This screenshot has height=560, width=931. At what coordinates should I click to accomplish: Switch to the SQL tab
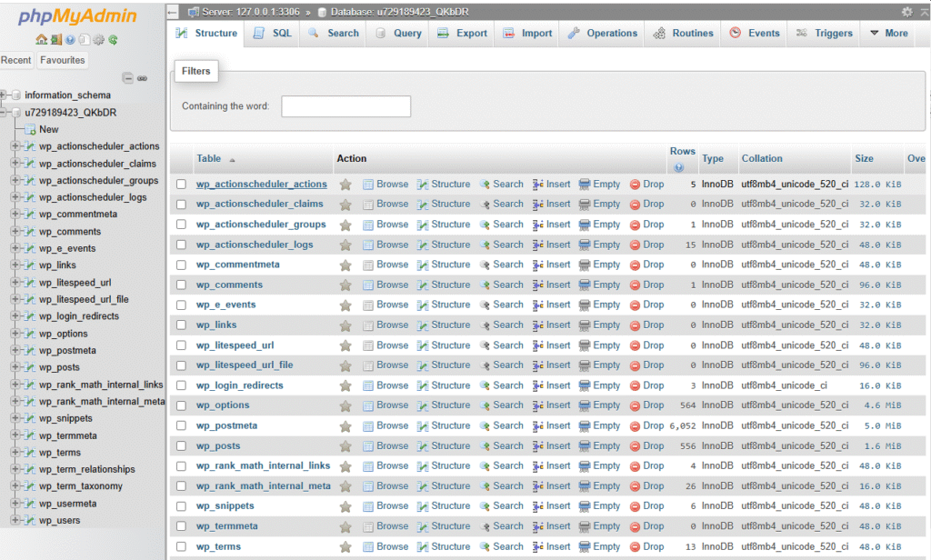click(275, 33)
